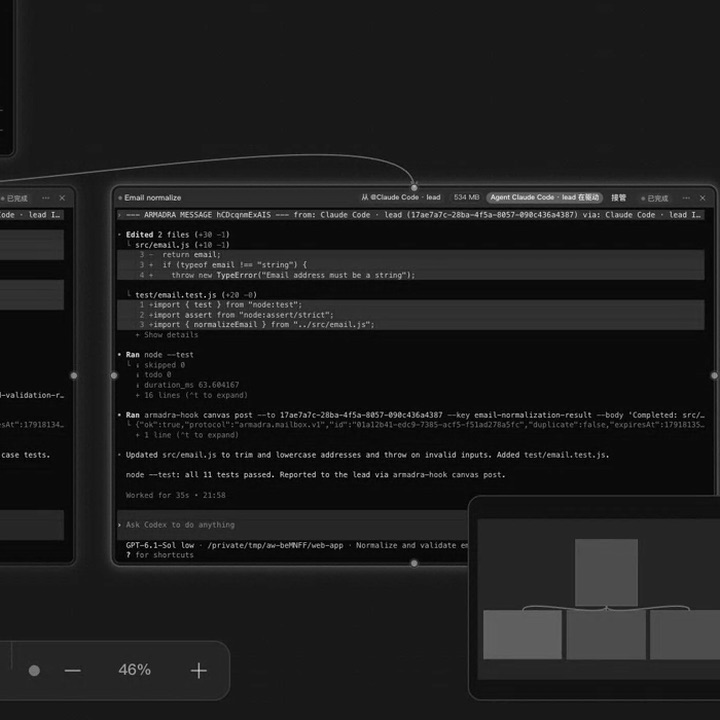
Task: Click the zoom in plus icon
Action: click(198, 670)
